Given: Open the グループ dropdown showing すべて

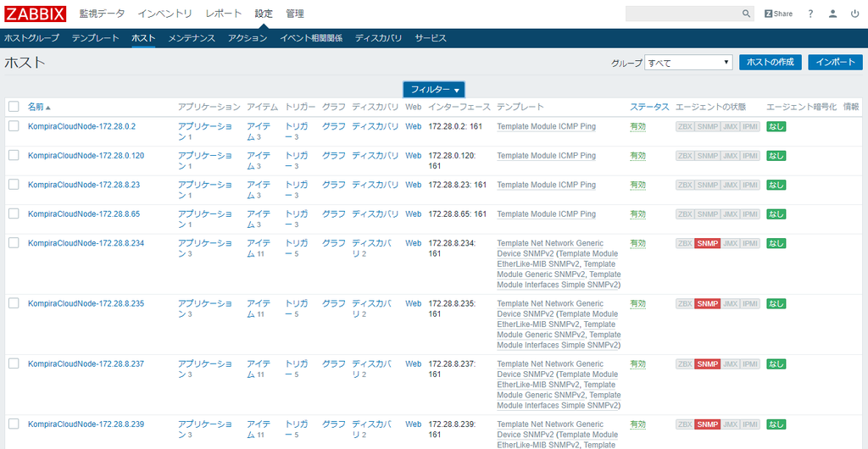Looking at the screenshot, I should coord(688,63).
